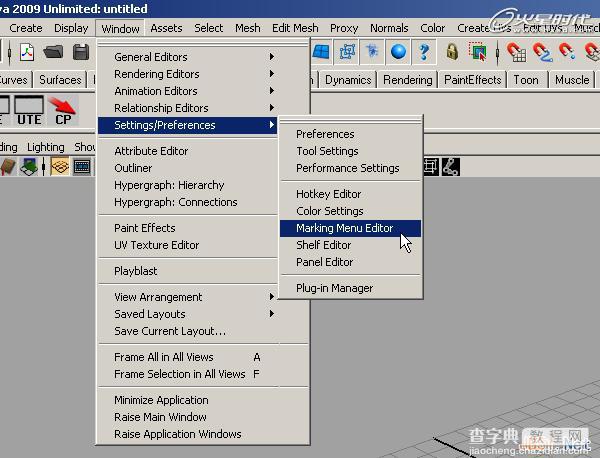Click the open folder icon
Image resolution: width=600 pixels, height=458 pixels.
[x=53, y=52]
